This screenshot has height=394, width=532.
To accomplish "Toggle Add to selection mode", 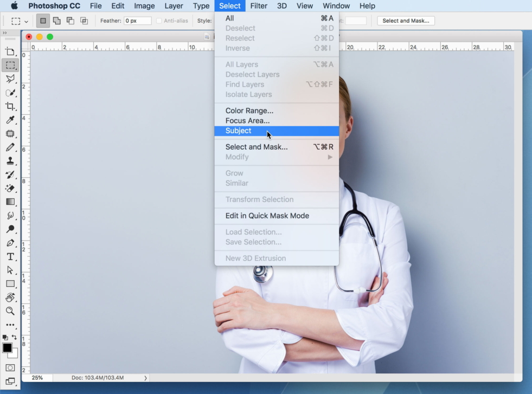I will [x=56, y=20].
